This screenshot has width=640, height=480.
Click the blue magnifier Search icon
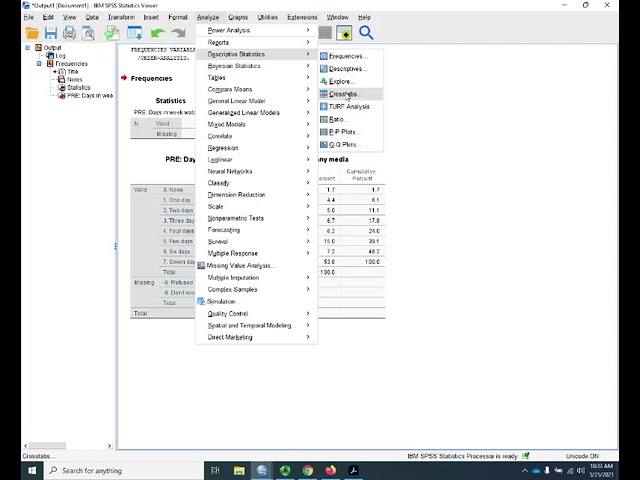tap(366, 33)
